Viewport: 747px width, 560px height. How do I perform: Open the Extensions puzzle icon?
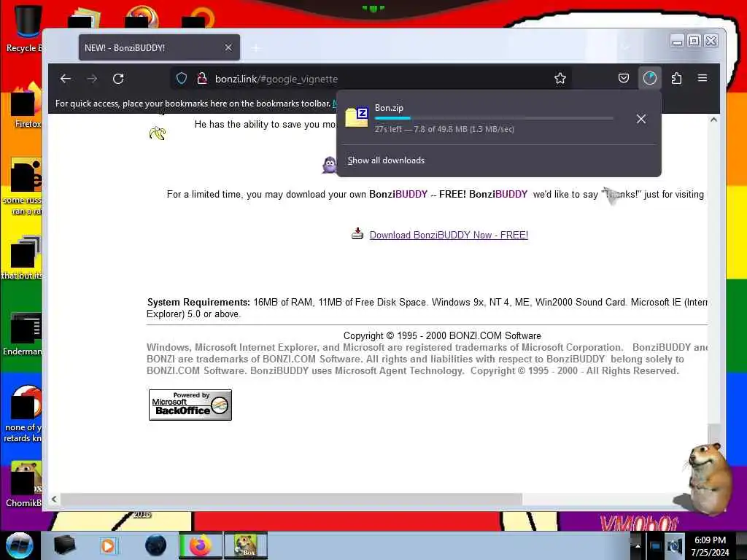coord(676,78)
